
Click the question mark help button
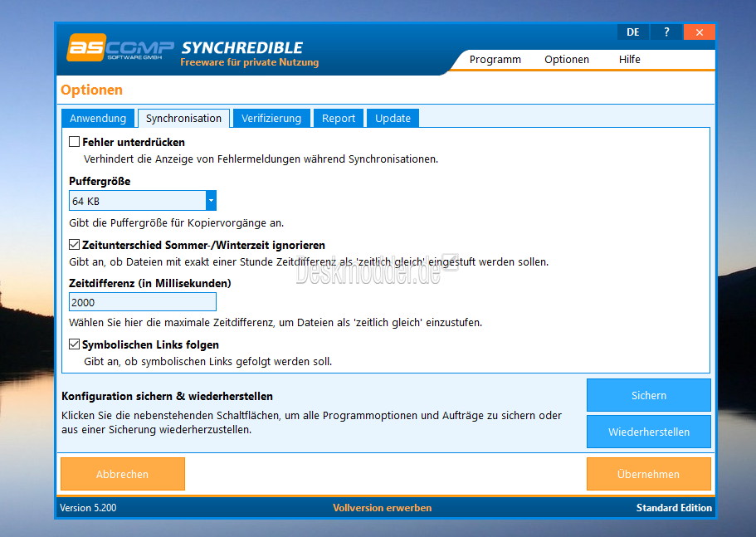point(666,32)
